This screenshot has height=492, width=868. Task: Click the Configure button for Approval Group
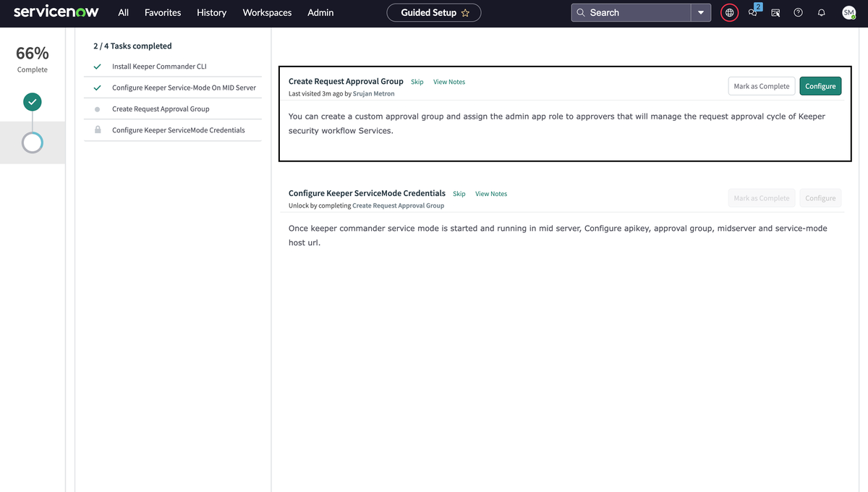pyautogui.click(x=820, y=86)
